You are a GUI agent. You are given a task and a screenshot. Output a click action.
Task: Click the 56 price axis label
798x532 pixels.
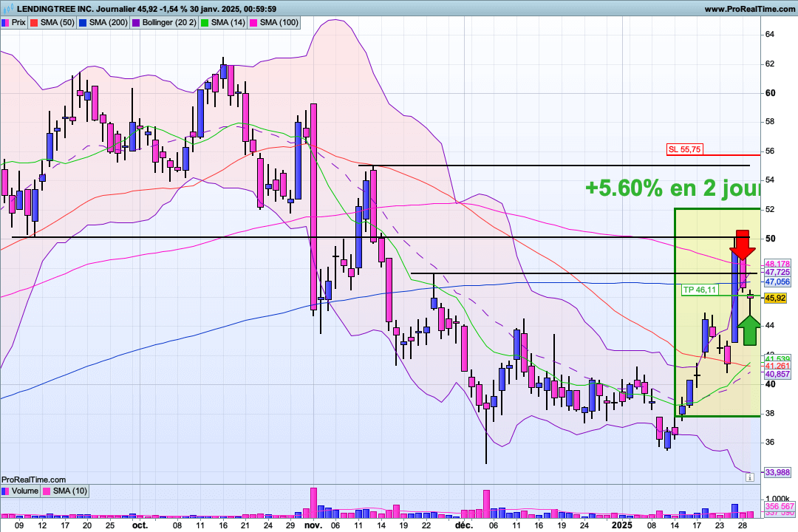(x=770, y=151)
